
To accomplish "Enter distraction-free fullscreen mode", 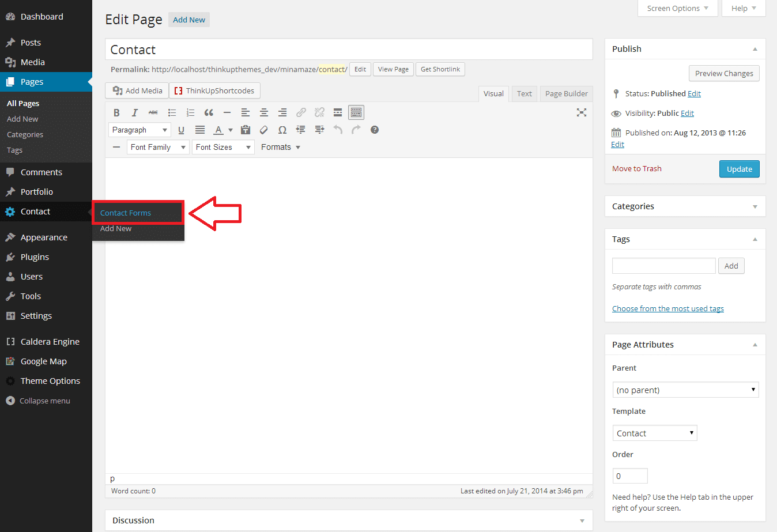I will pyautogui.click(x=582, y=113).
